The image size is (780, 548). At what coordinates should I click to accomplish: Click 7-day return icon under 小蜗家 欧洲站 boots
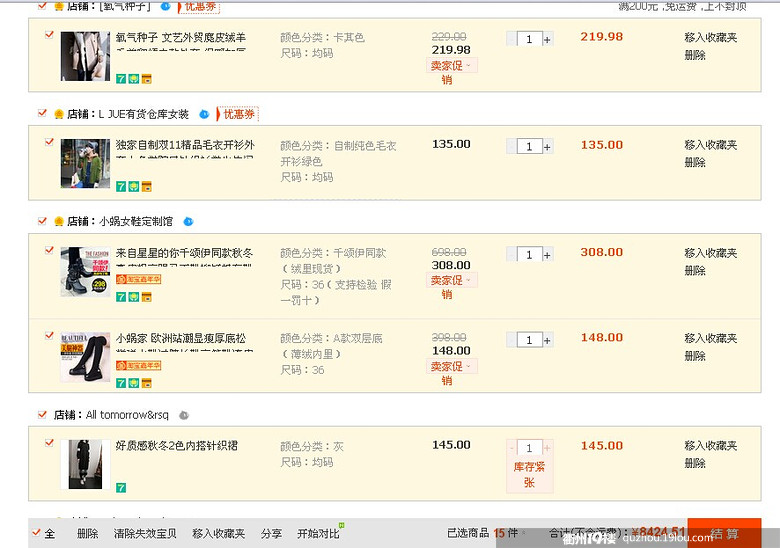click(x=121, y=383)
